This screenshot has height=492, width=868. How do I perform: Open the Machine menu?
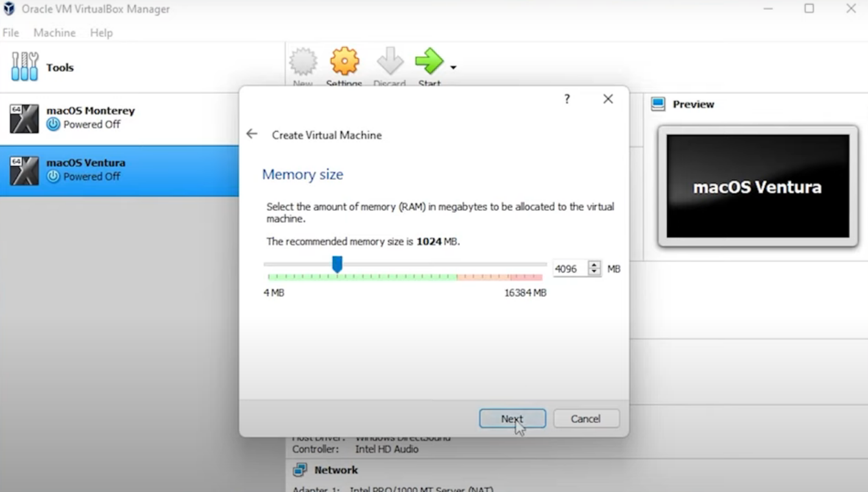click(x=55, y=33)
